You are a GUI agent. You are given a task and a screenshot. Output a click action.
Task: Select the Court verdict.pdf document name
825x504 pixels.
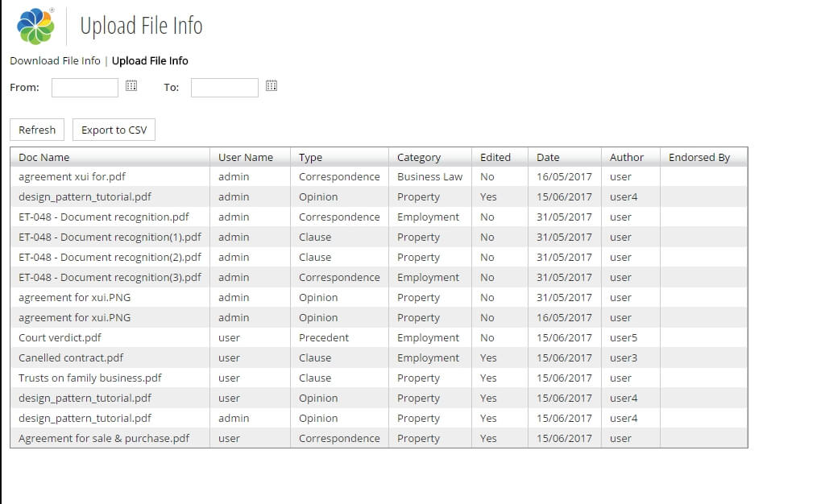60,337
